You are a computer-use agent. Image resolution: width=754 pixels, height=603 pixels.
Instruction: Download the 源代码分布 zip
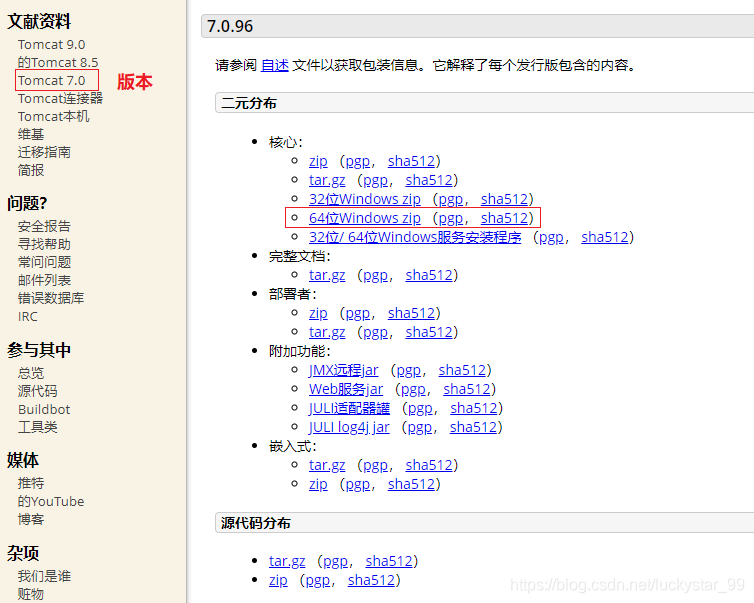tap(278, 580)
